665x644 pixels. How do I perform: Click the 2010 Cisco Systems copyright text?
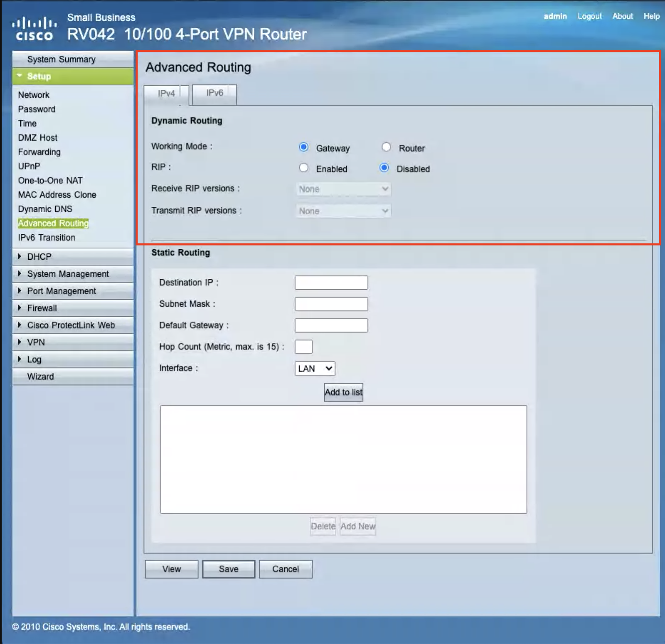tap(101, 627)
